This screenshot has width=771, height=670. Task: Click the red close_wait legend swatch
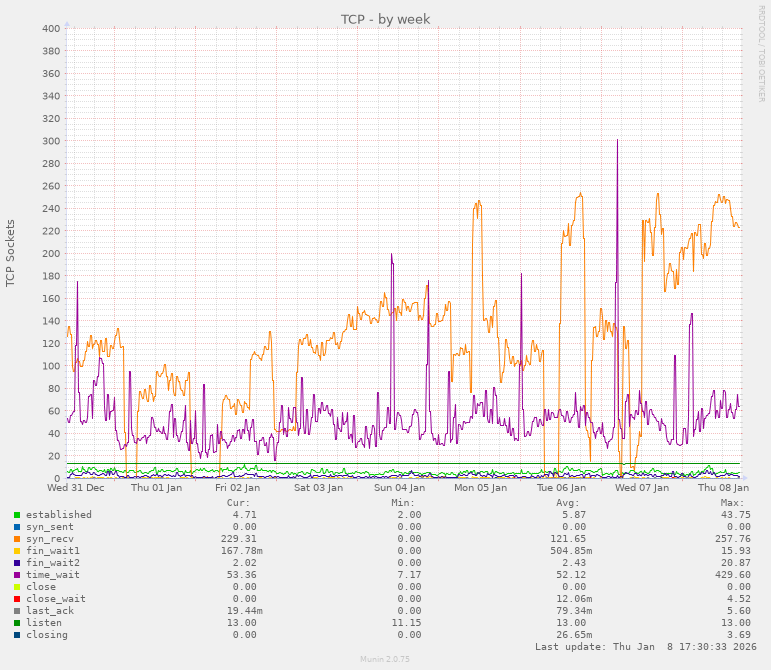(x=17, y=599)
